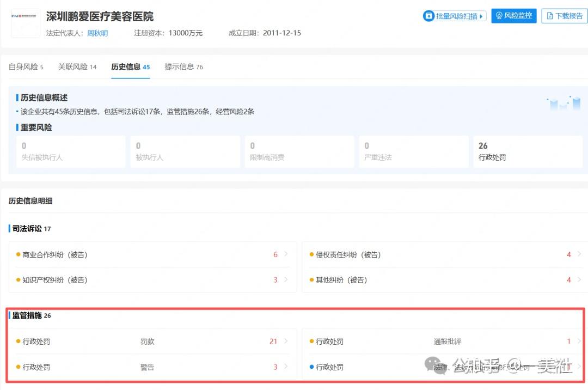Image resolution: width=588 pixels, height=390 pixels.
Task: Click the 重要风险 heading
Action: pos(36,127)
